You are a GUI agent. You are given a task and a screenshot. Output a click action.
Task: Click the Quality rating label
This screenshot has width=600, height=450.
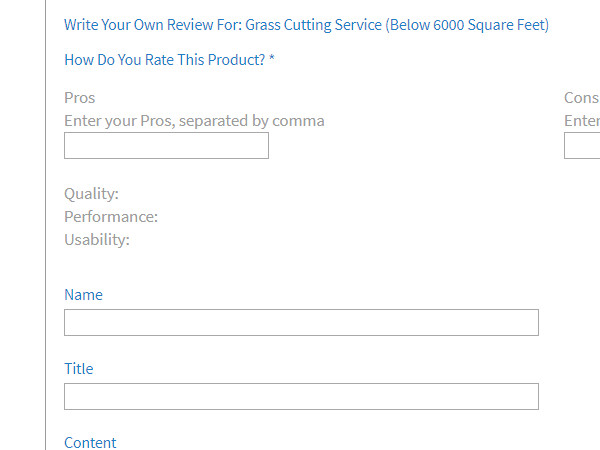point(91,194)
